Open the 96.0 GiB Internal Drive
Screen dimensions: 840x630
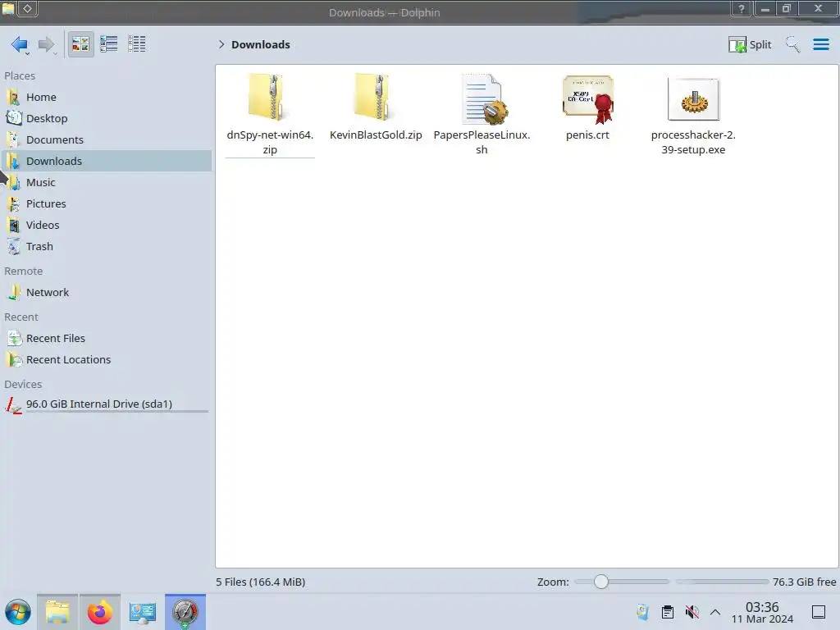click(x=106, y=404)
